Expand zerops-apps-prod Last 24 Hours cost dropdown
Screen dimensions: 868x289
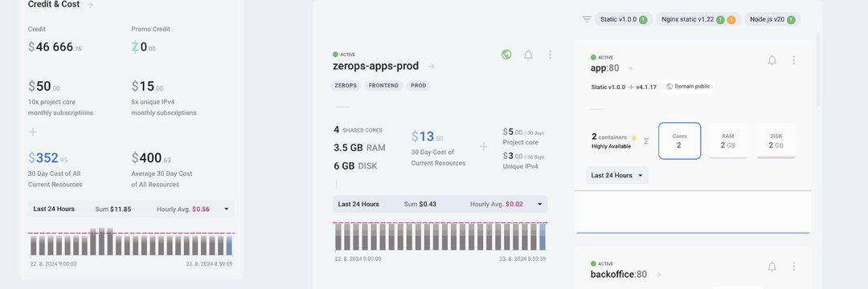540,205
